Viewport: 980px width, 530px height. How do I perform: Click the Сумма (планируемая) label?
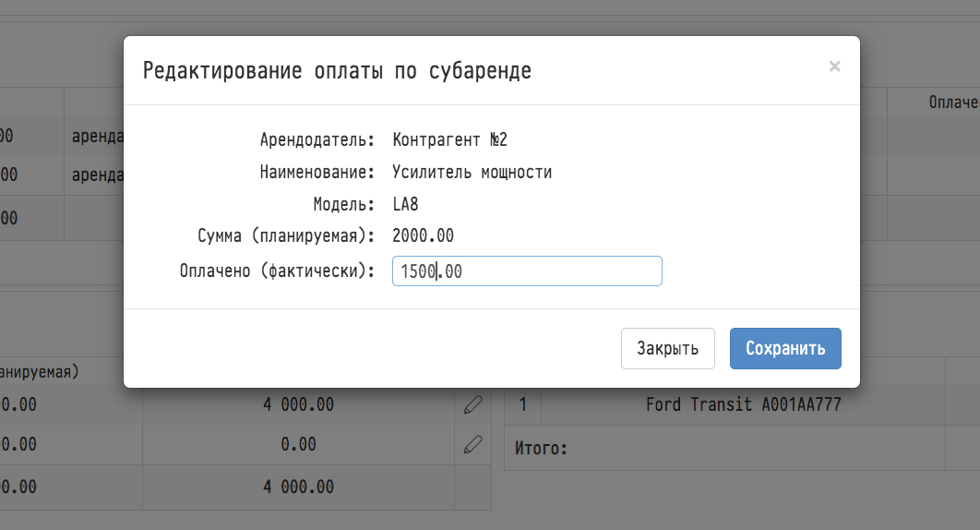coord(286,235)
